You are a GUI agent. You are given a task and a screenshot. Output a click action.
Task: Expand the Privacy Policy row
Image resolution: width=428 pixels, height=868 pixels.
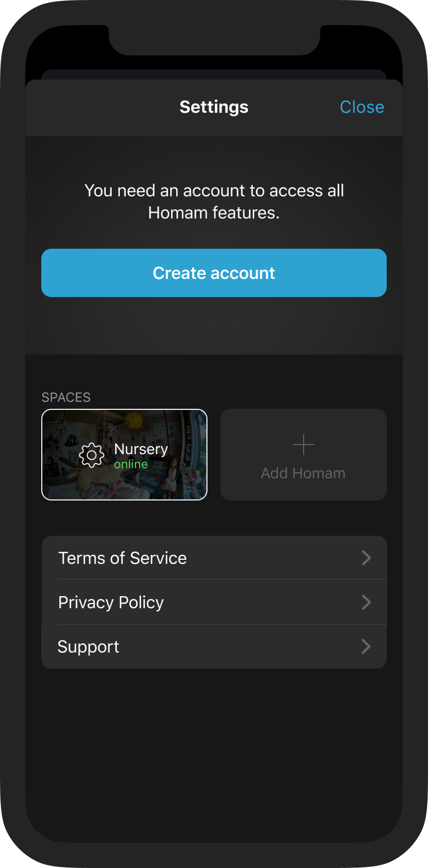coord(213,602)
